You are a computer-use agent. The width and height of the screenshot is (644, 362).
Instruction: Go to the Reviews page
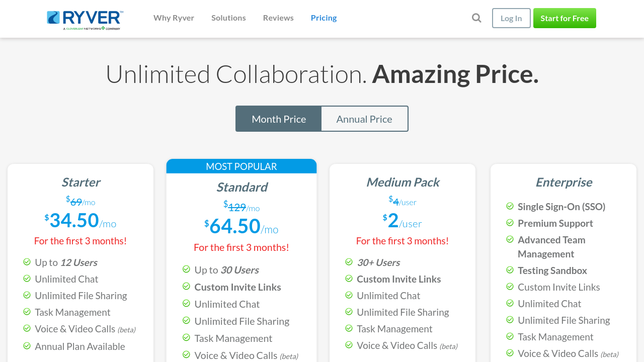pyautogui.click(x=278, y=18)
